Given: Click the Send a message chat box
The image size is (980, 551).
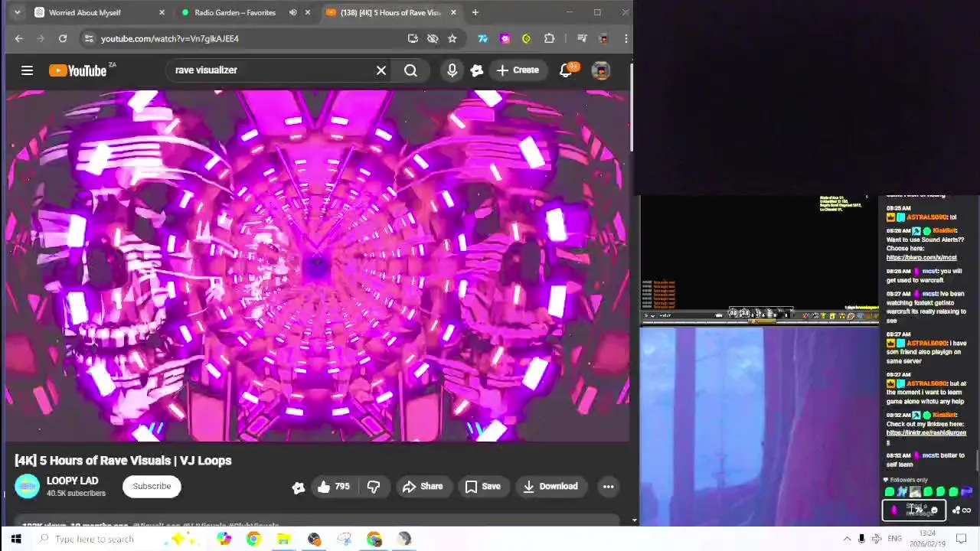Looking at the screenshot, I should (x=914, y=510).
